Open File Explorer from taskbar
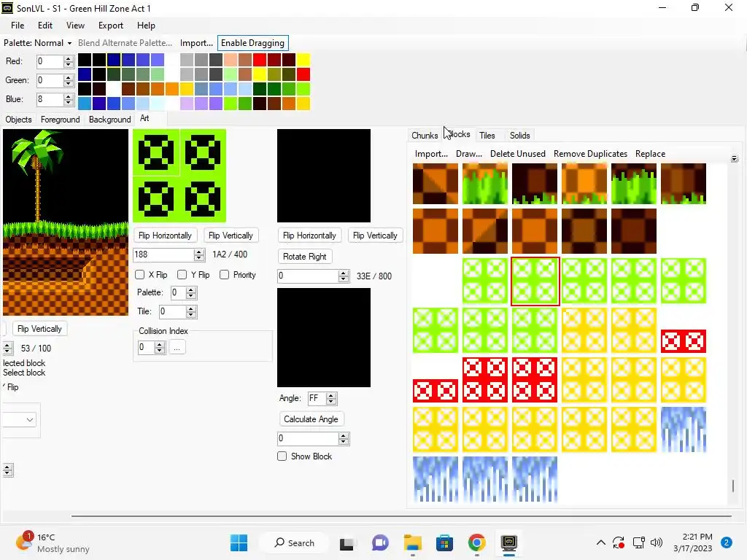Screen dimensions: 747x560 (413, 542)
